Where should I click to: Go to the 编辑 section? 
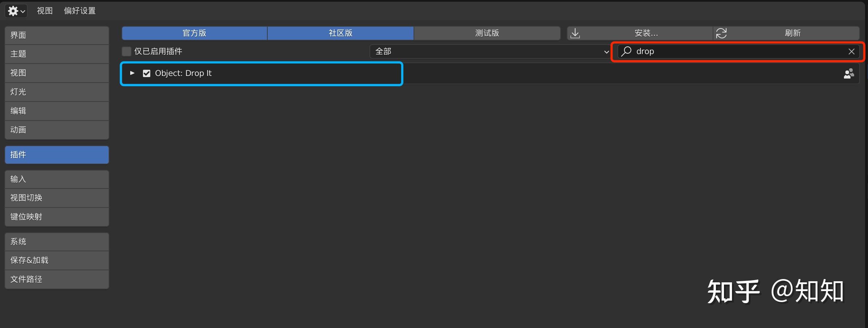(57, 111)
